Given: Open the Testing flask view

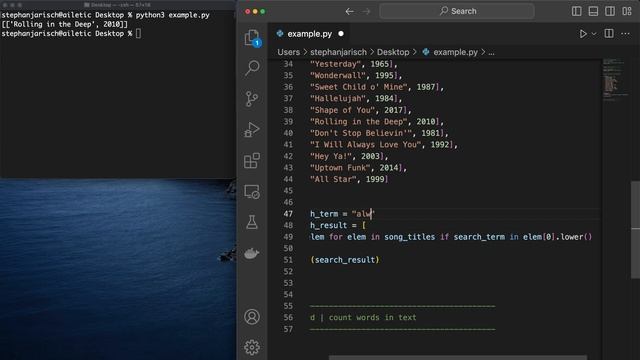Looking at the screenshot, I should tap(252, 222).
